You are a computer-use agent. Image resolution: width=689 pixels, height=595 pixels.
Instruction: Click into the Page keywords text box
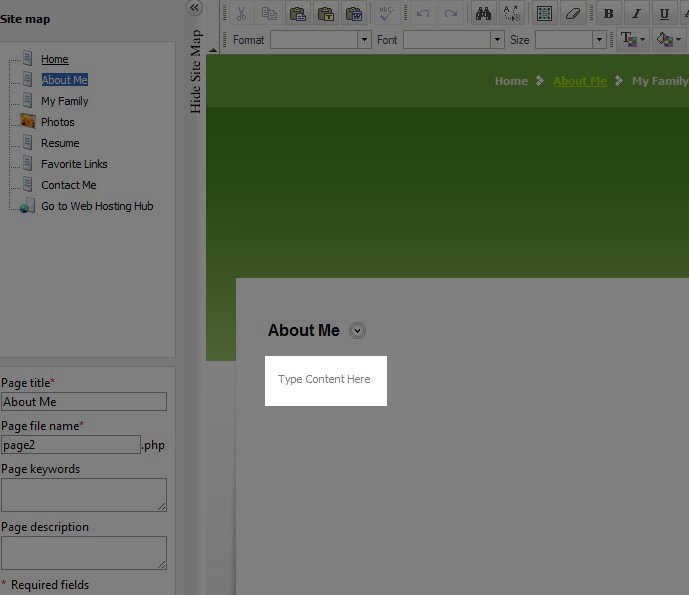coord(83,494)
